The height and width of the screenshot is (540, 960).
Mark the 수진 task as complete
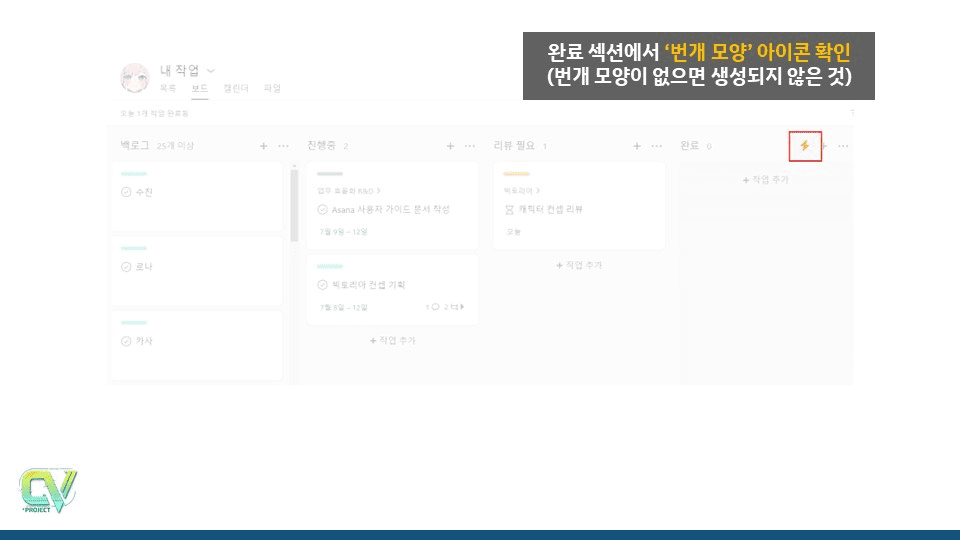(126, 192)
